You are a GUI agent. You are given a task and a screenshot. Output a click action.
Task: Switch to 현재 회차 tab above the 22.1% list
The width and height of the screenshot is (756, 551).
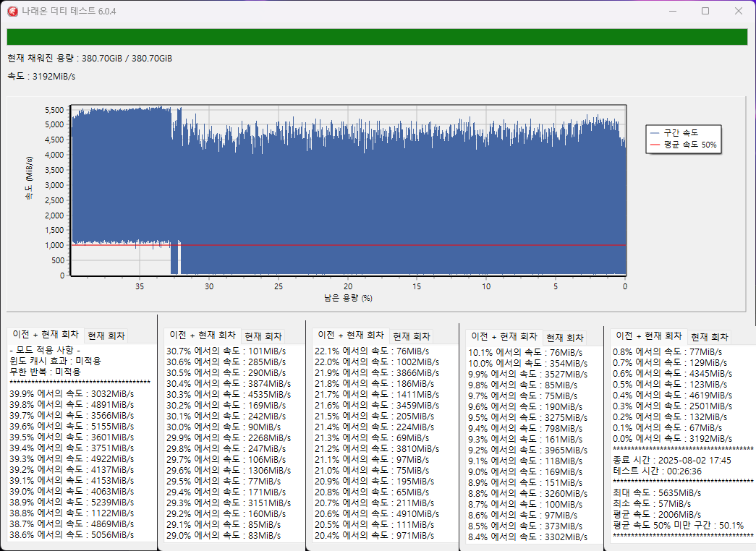tap(412, 336)
